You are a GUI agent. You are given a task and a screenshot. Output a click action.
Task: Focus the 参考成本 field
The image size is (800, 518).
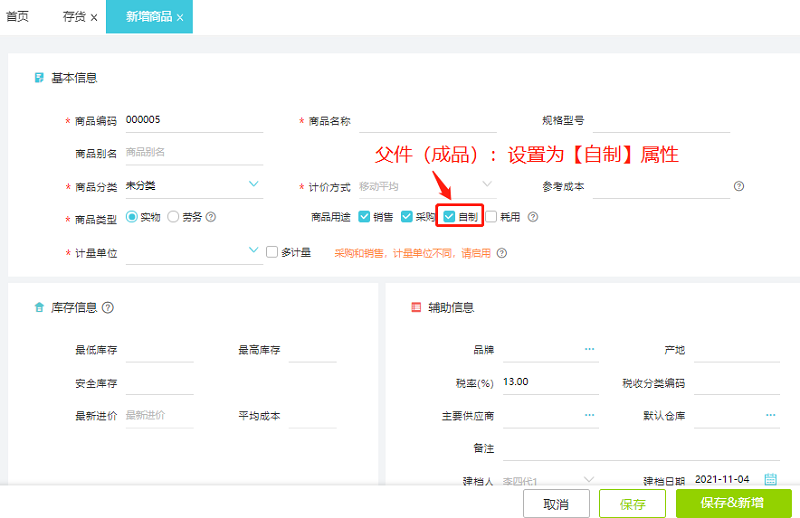(661, 187)
